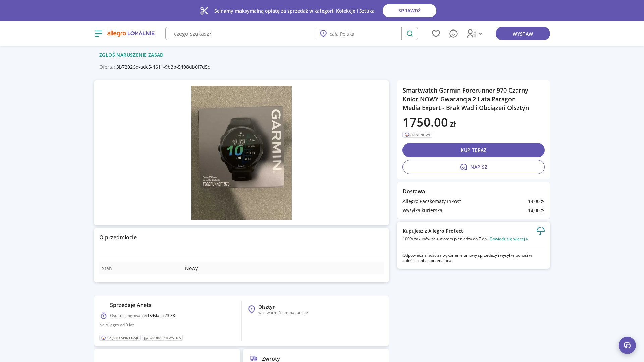This screenshot has width=644, height=362.
Task: Click the last login timer icon
Action: click(104, 316)
